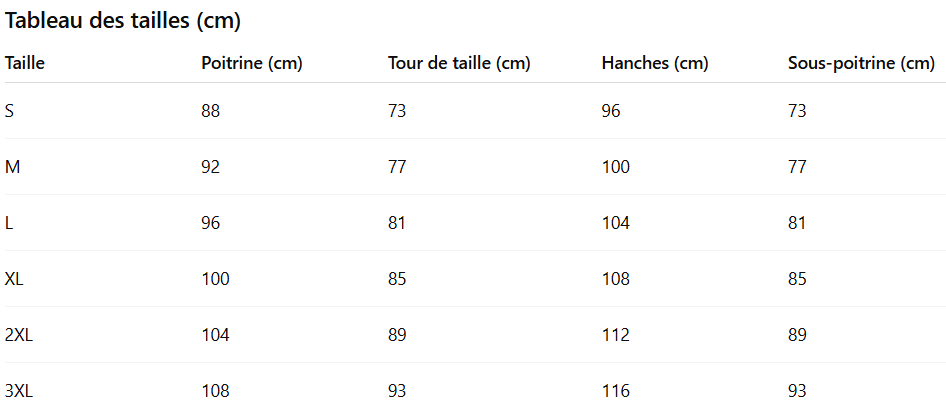Click waist value 81 for size L

[x=397, y=223]
